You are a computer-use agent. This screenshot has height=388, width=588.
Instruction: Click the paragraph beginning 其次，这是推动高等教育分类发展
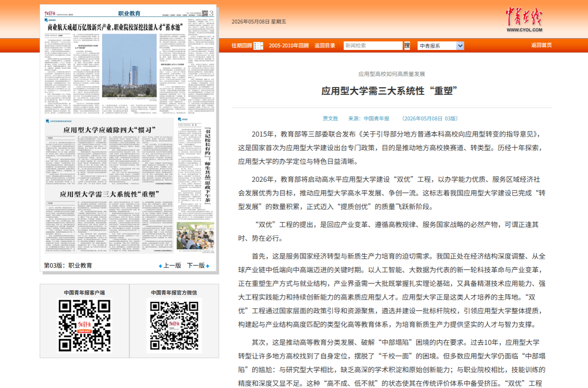click(392, 363)
